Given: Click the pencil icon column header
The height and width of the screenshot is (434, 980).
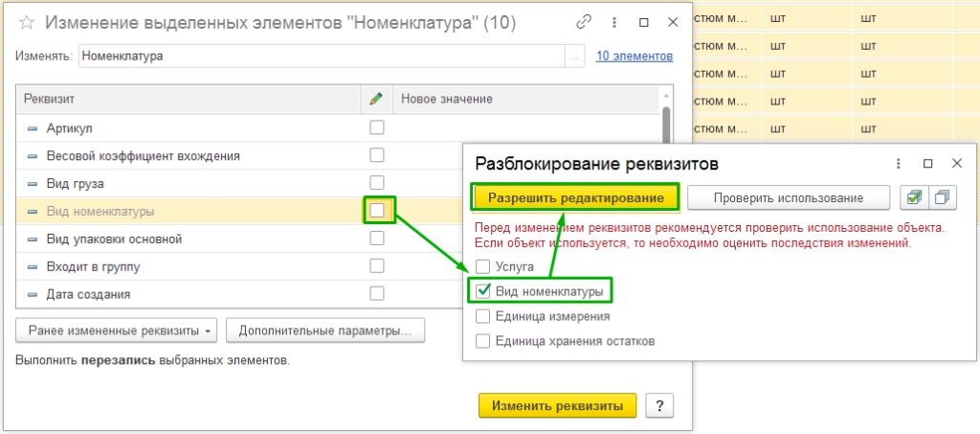Looking at the screenshot, I should pos(376,99).
